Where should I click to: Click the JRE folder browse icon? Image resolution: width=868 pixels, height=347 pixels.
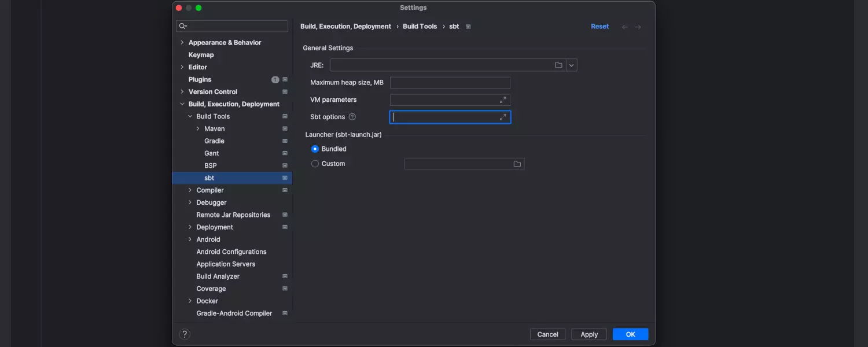click(x=558, y=65)
